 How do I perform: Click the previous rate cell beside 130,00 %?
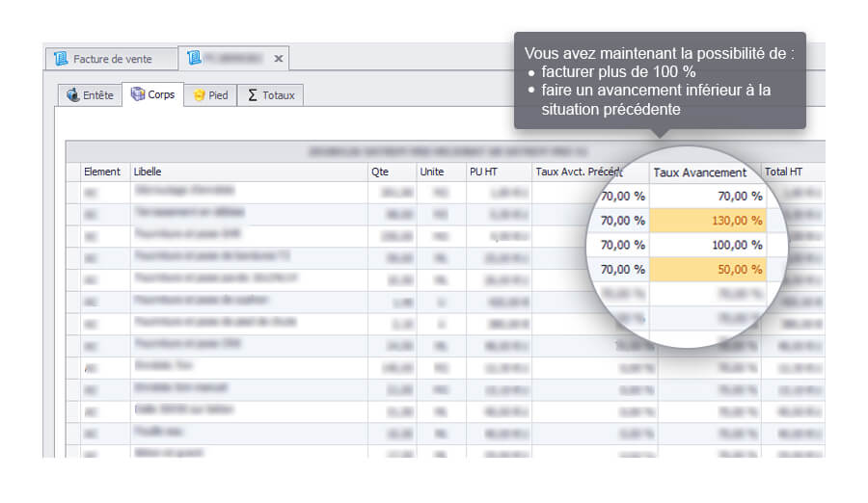(x=622, y=221)
